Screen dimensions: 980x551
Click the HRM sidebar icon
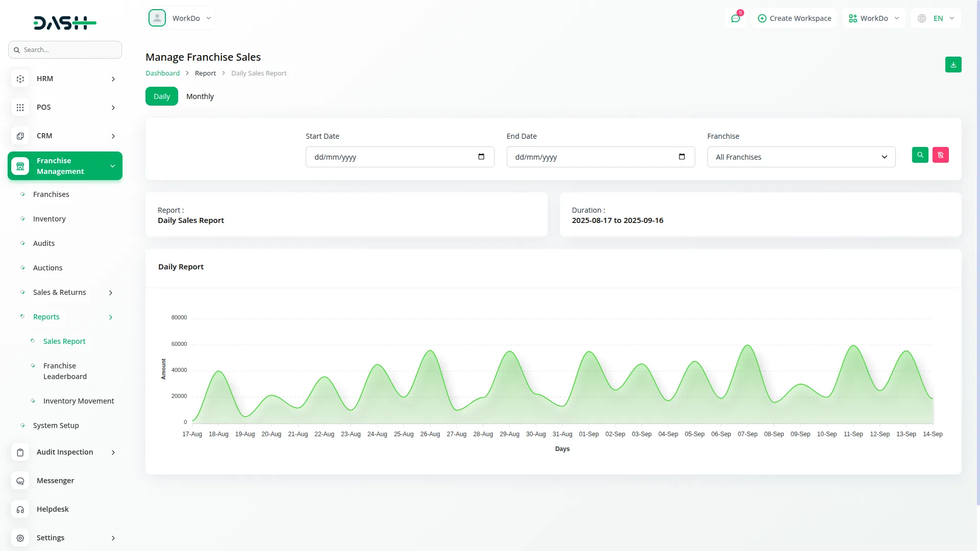click(x=20, y=79)
